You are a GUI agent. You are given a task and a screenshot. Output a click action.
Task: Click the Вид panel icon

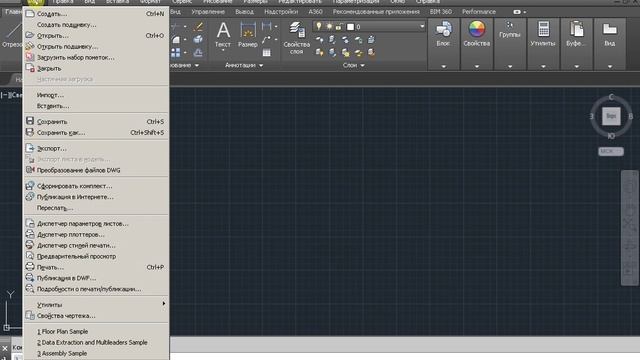click(x=610, y=29)
